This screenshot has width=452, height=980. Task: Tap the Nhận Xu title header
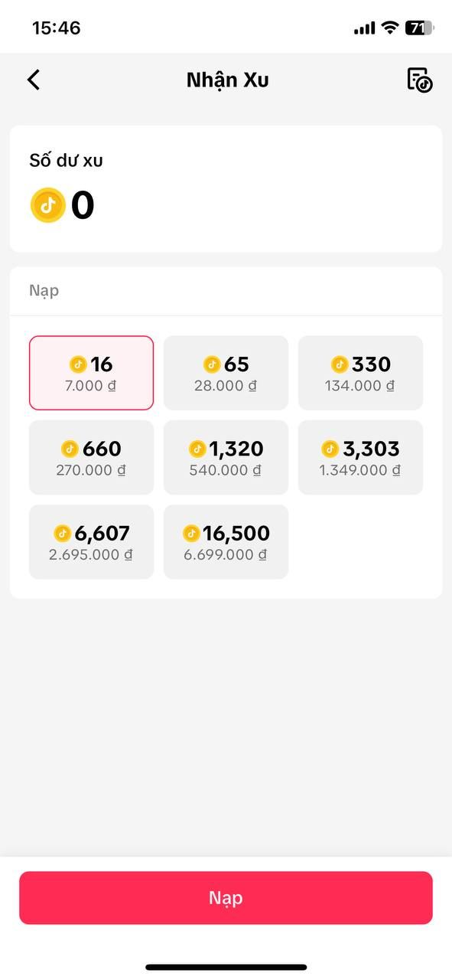pyautogui.click(x=226, y=79)
